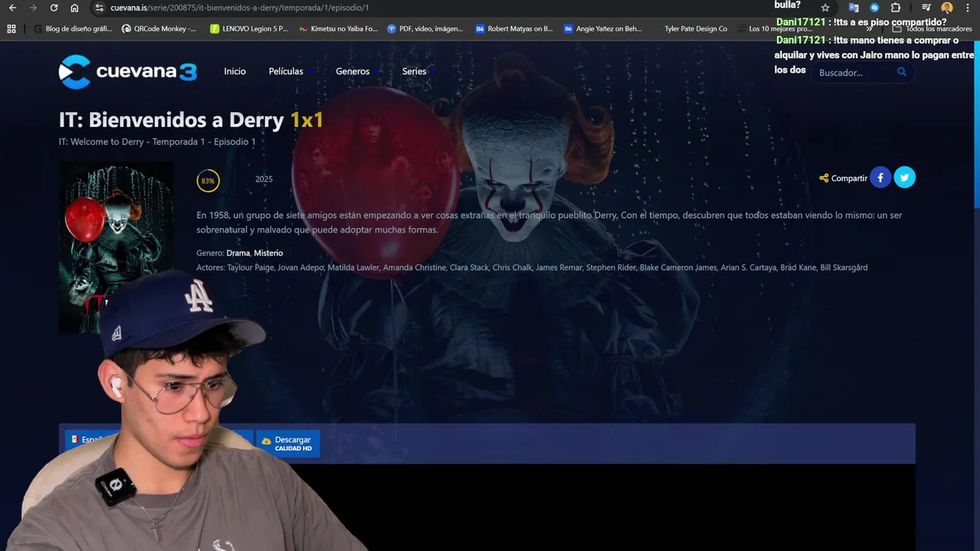Submit search with the magnifier icon
The height and width of the screenshot is (551, 980).
coord(901,72)
